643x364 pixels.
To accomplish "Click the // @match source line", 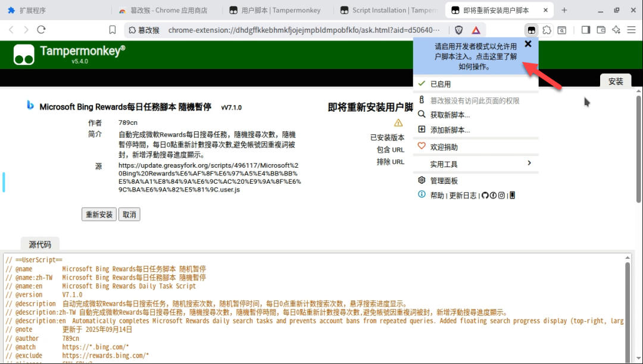I will [67, 347].
